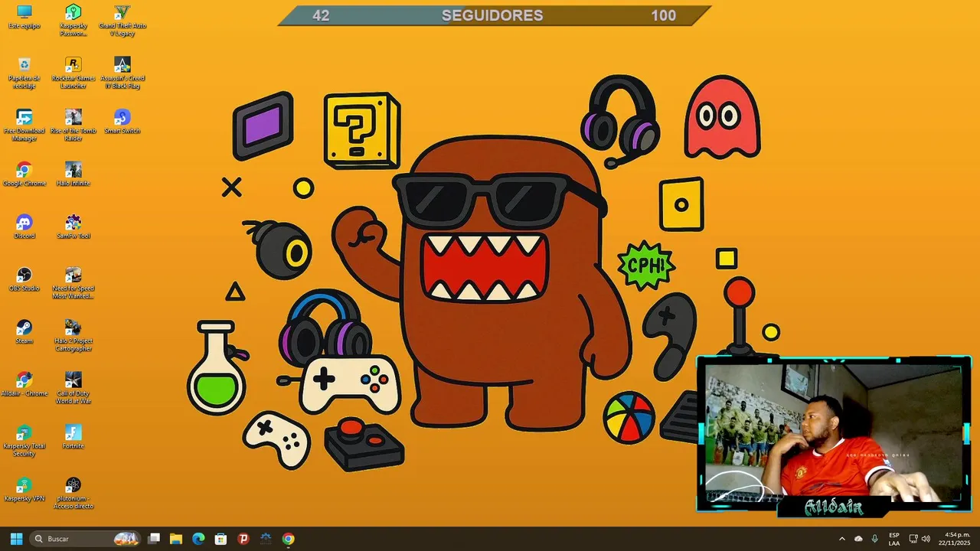Select the Halo Infinite desktop icon
980x551 pixels.
tap(73, 174)
